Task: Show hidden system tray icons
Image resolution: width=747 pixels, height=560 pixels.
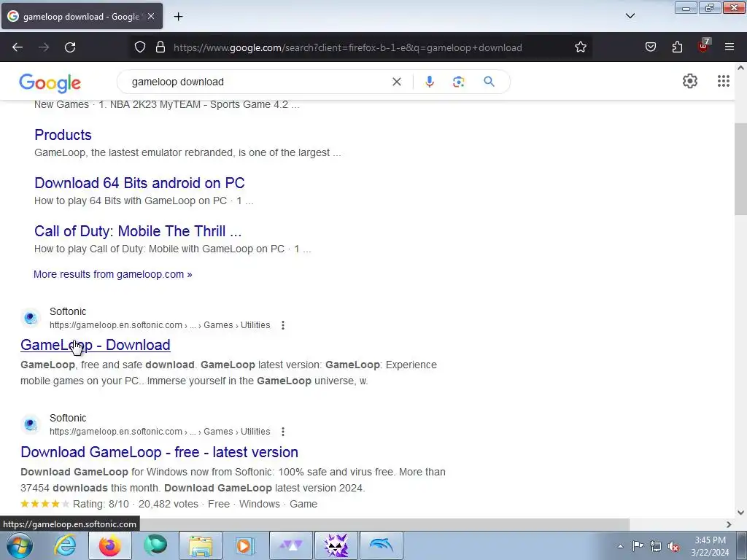Action: coord(620,546)
